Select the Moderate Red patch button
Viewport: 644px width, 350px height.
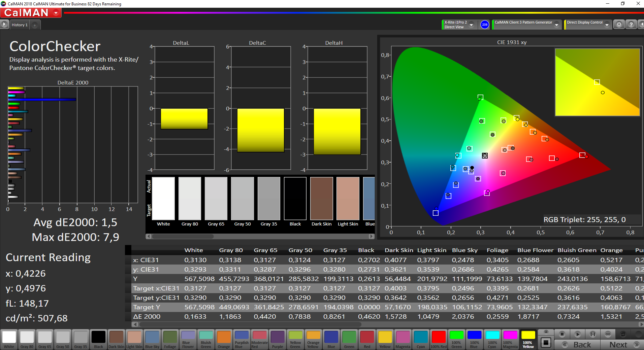tap(259, 339)
